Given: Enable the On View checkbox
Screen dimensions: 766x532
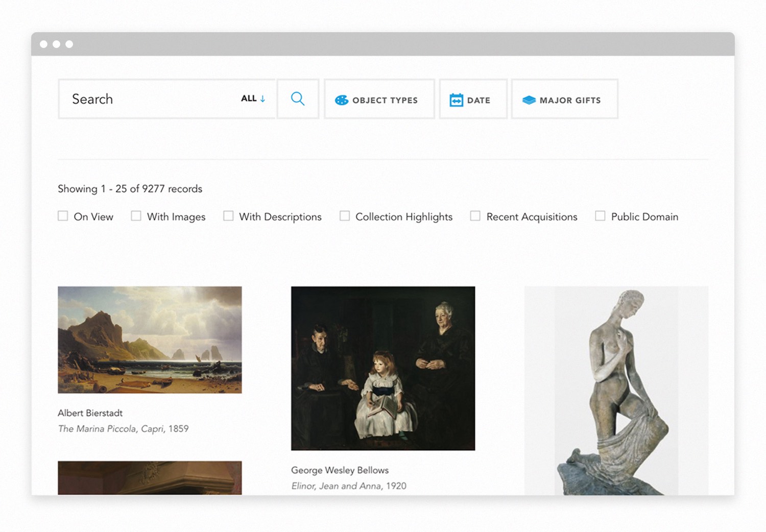Looking at the screenshot, I should click(63, 216).
